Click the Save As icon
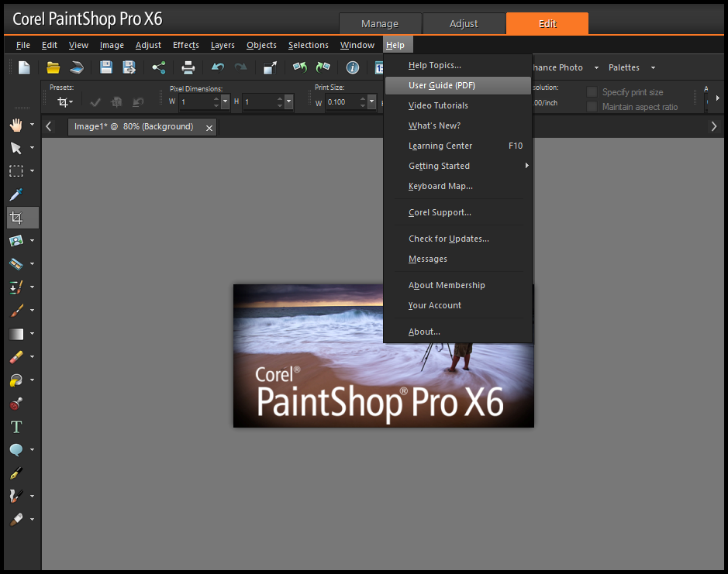 tap(129, 67)
